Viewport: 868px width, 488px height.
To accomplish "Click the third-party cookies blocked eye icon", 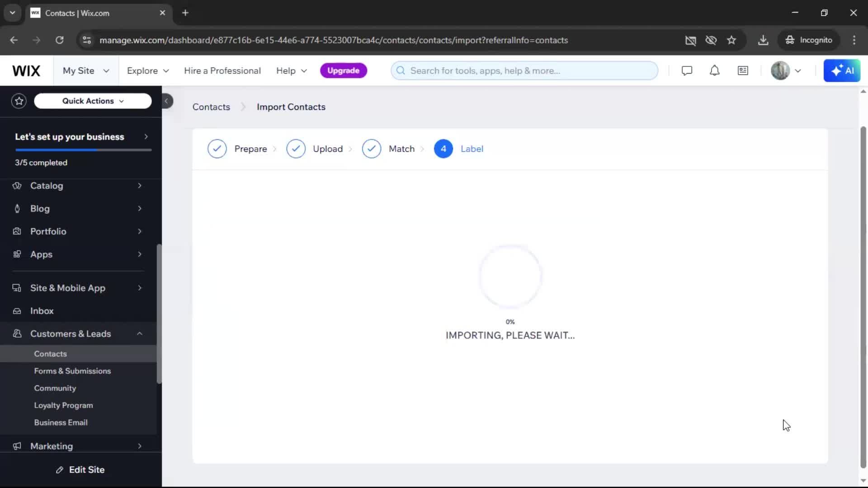I will pos(711,40).
